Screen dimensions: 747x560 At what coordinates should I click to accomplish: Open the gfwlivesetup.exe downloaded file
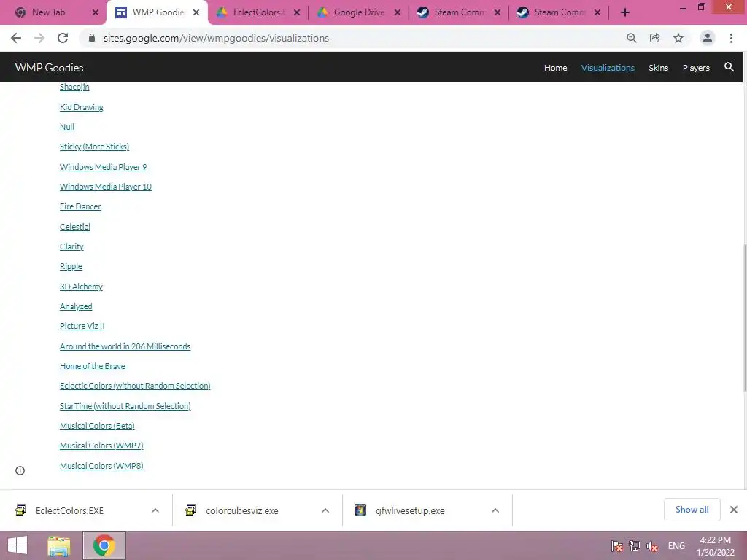click(410, 510)
